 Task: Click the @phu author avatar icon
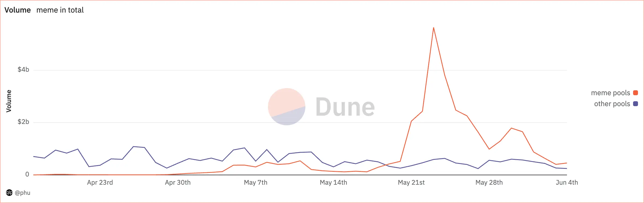(9, 193)
